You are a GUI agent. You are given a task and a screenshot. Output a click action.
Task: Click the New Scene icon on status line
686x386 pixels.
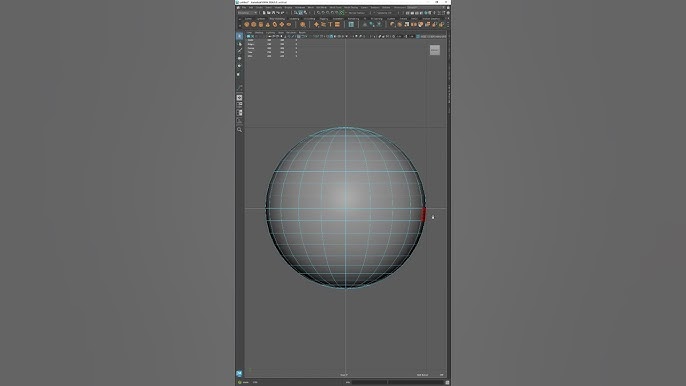pos(264,13)
